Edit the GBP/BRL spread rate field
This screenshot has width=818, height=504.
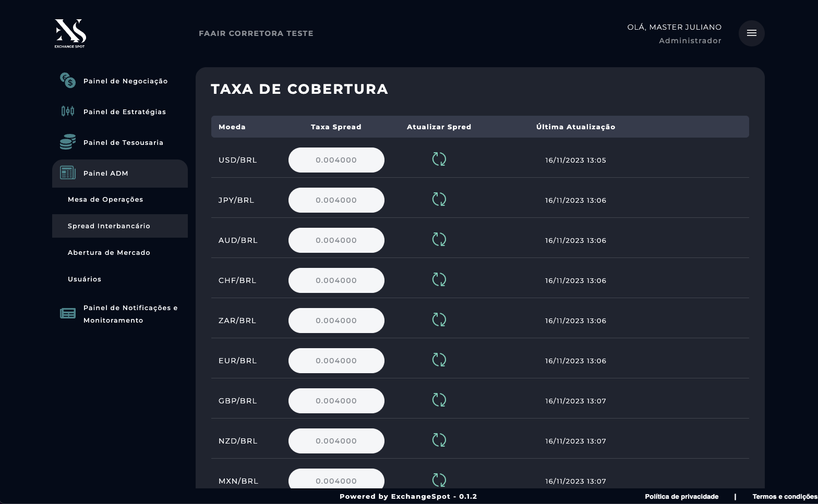336,401
